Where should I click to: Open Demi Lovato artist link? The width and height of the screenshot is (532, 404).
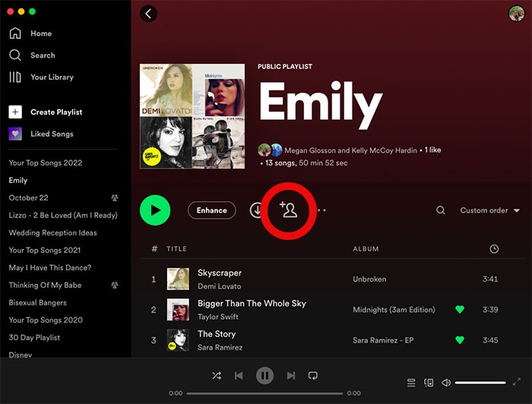219,286
